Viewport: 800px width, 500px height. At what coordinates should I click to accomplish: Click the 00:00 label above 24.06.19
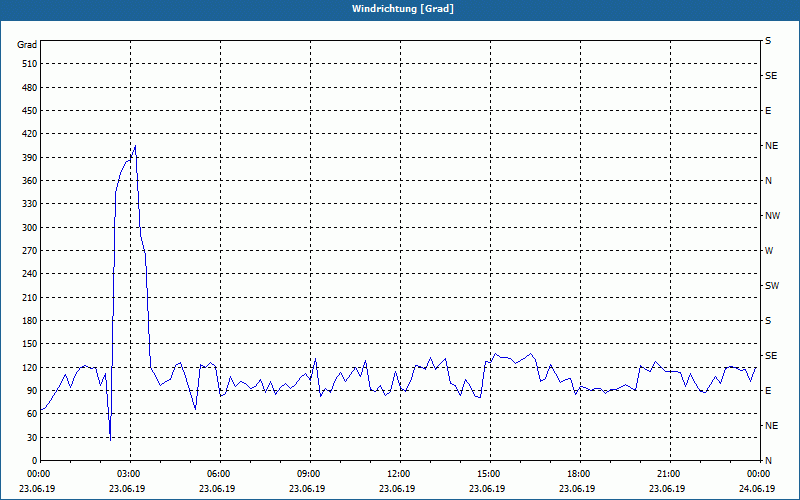coord(760,474)
